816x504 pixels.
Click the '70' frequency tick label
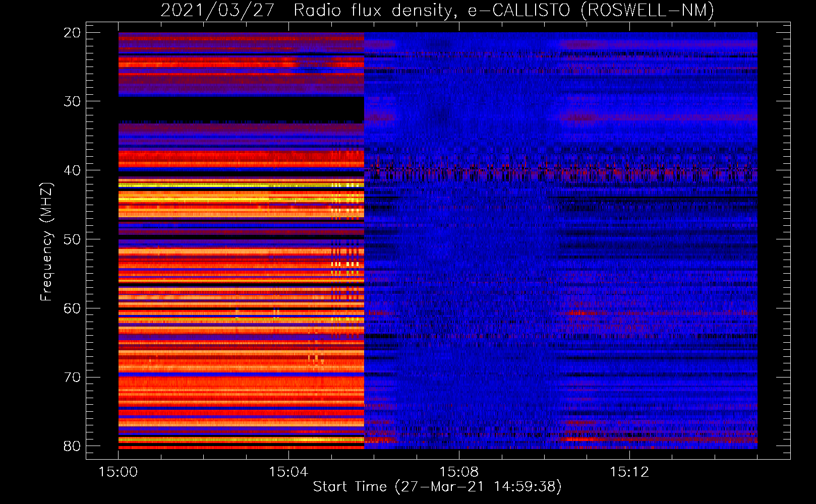pyautogui.click(x=73, y=377)
